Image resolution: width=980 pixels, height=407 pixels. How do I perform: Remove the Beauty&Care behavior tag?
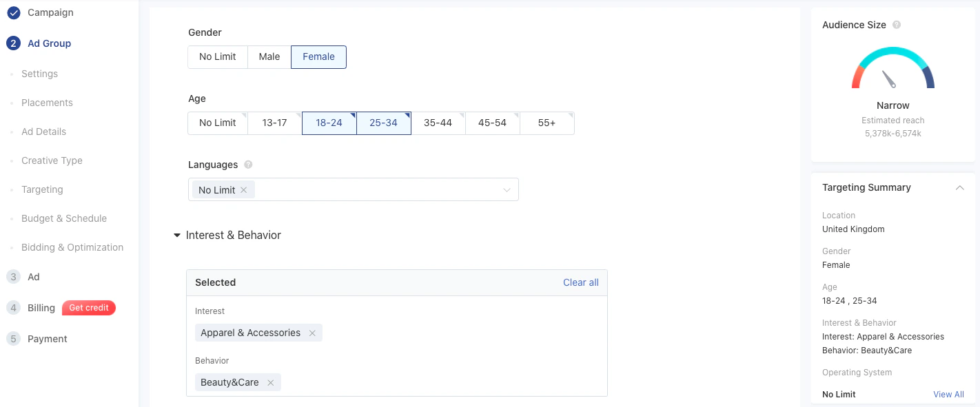click(270, 382)
